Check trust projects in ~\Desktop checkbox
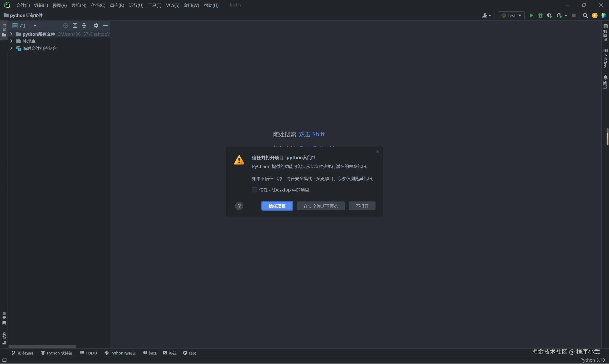 pos(254,190)
